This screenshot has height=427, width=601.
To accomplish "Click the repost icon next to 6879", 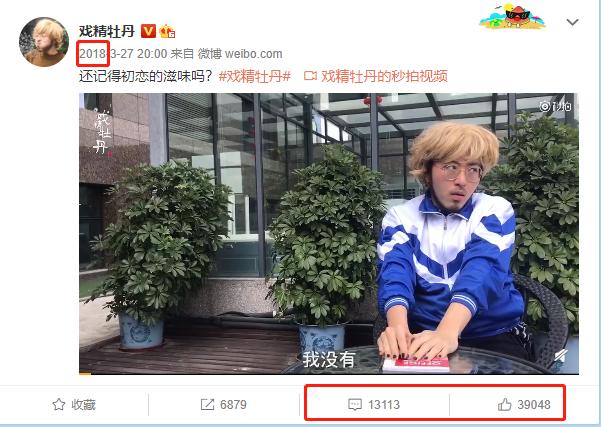I will tap(207, 404).
